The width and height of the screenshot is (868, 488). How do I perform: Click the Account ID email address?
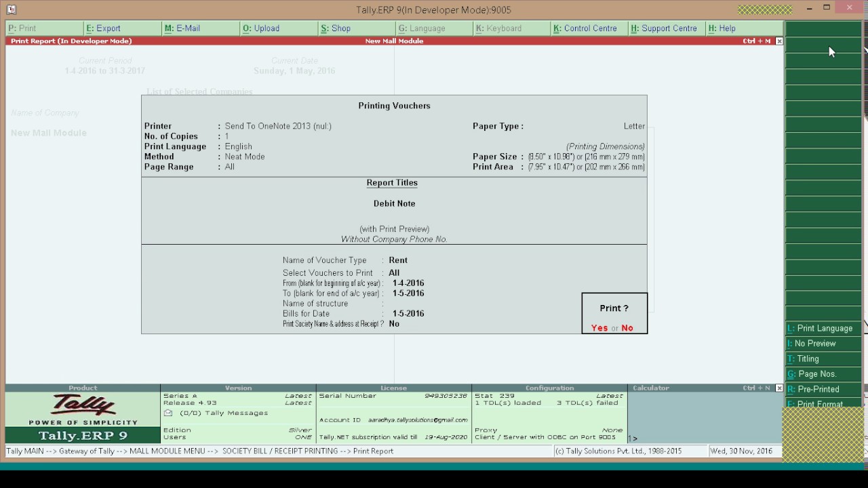[x=418, y=420]
